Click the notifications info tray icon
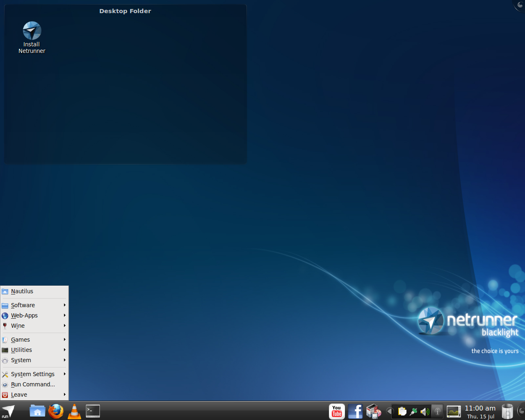Viewport: 525px width, 420px height. coord(438,411)
